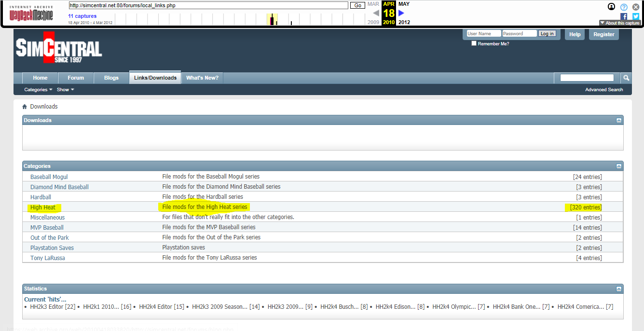The image size is (644, 331).
Task: Open the Show dropdown menu
Action: click(x=65, y=90)
